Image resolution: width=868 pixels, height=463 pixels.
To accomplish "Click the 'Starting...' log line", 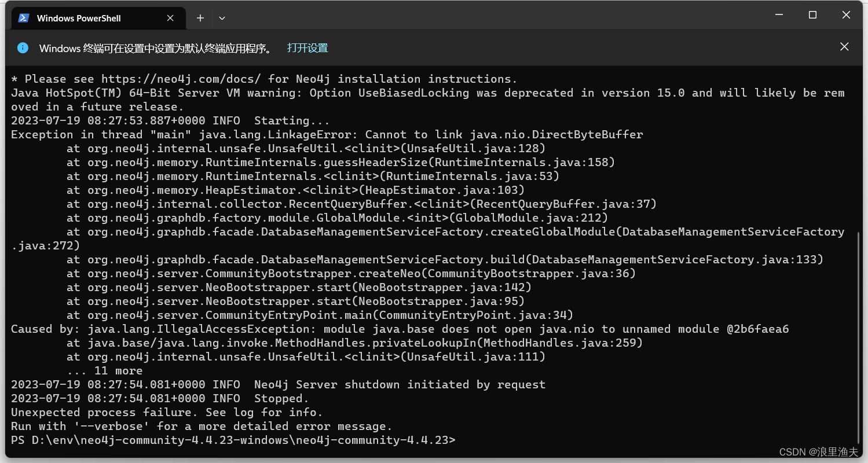I will click(x=170, y=120).
